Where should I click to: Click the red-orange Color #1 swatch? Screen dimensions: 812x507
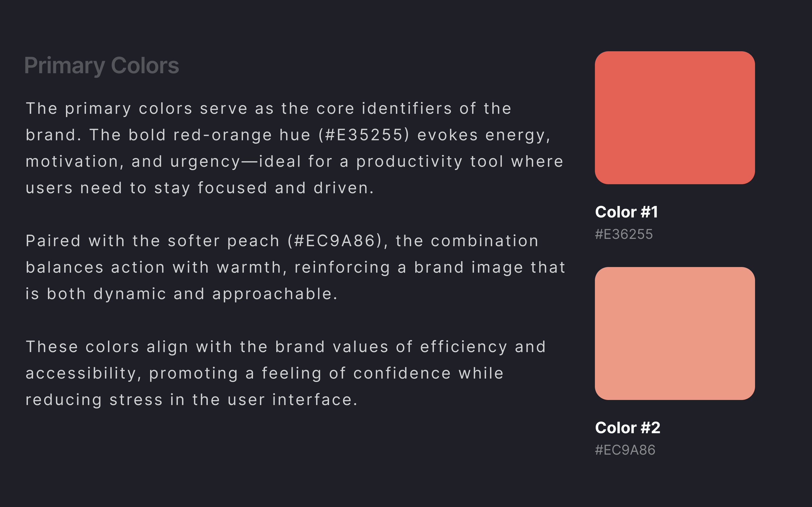click(x=674, y=117)
